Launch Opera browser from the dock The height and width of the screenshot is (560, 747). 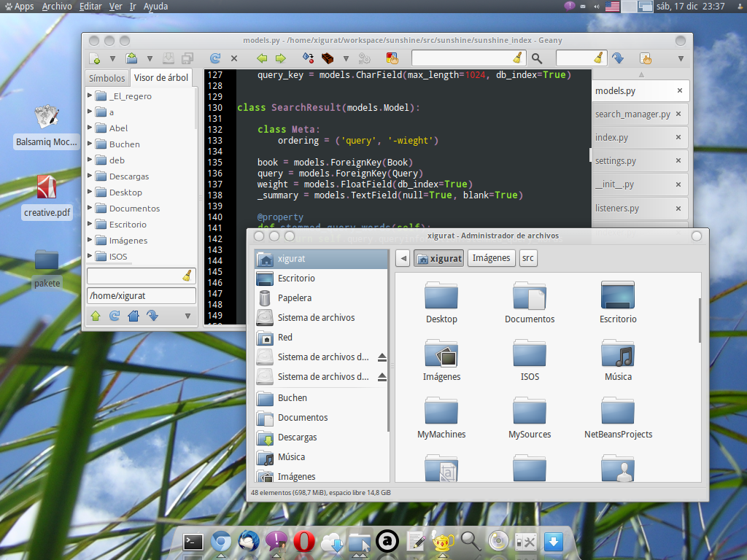303,542
